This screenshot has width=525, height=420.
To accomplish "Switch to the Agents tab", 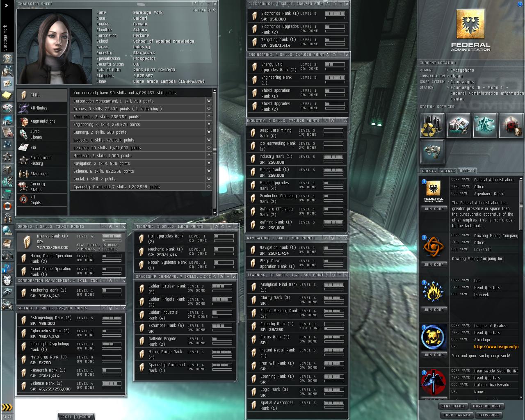I will point(447,171).
